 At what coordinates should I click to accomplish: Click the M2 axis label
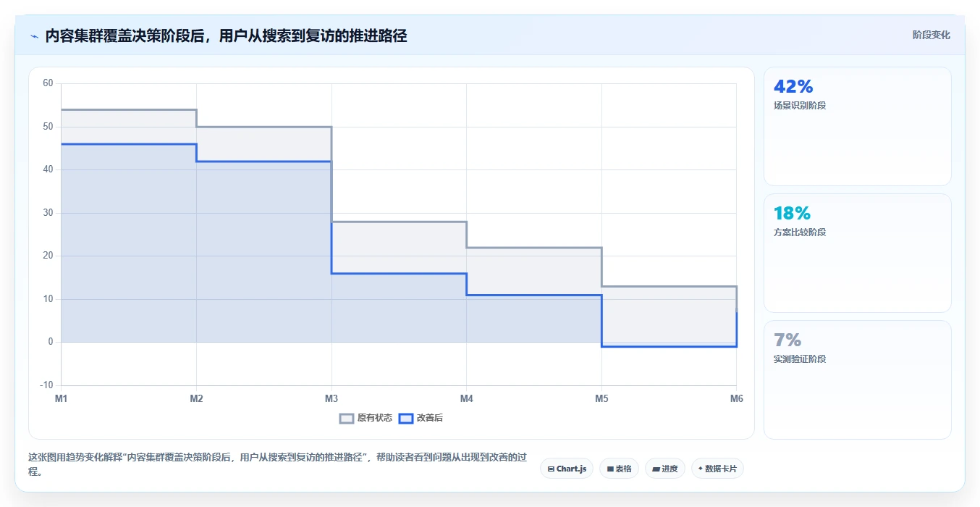click(x=196, y=398)
